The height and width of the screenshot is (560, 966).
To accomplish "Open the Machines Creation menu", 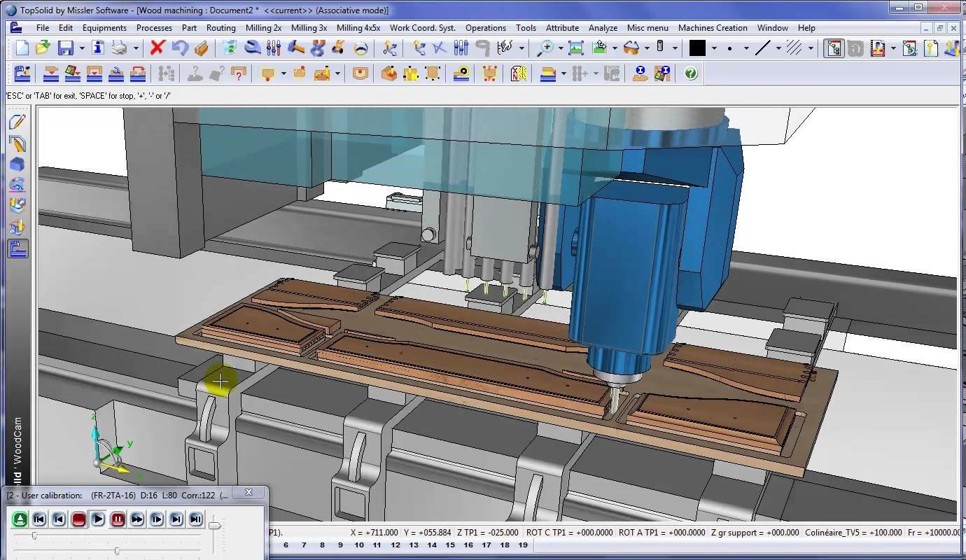I will [x=713, y=28].
